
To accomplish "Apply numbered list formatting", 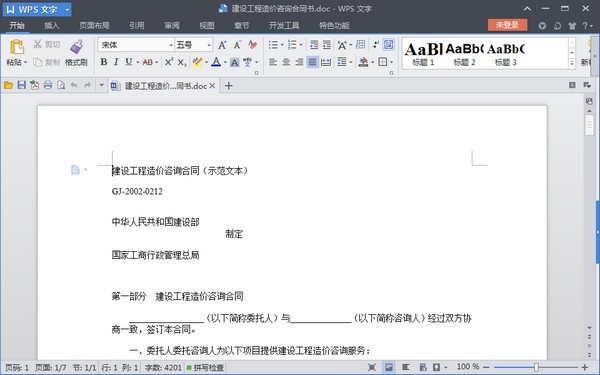I will (292, 45).
